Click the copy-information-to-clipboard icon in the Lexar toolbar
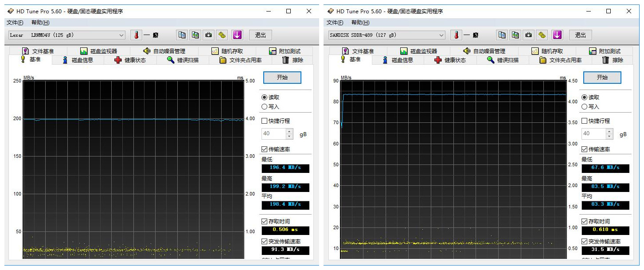 (182, 35)
